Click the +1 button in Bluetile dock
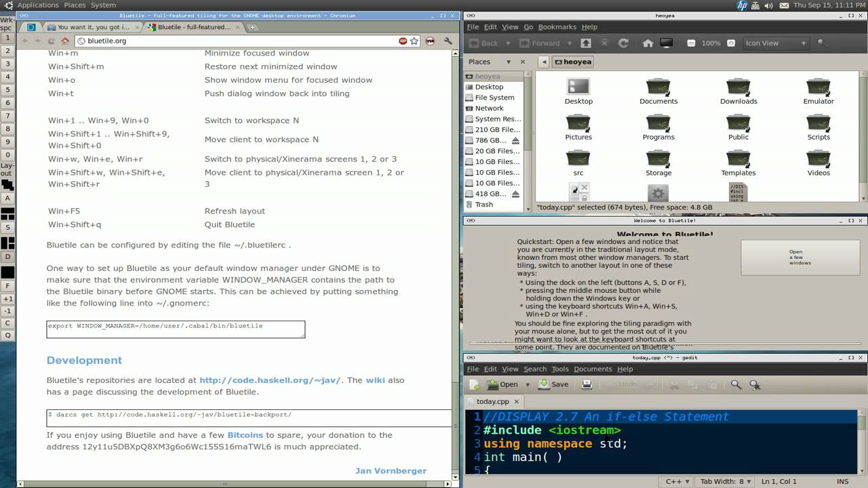The height and width of the screenshot is (488, 868). point(7,299)
